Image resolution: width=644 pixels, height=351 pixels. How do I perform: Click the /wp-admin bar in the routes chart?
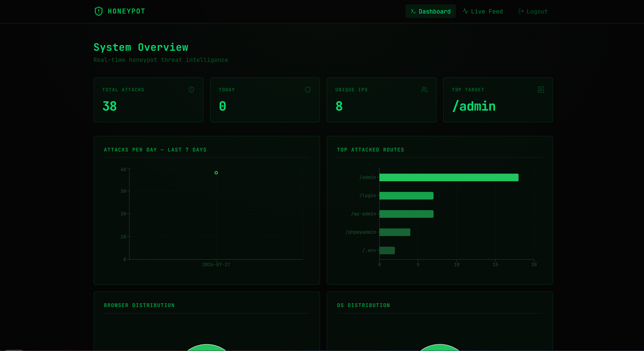[x=406, y=214]
